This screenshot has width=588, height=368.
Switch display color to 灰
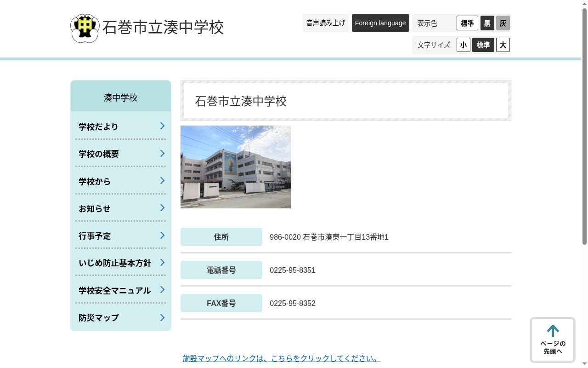(x=503, y=23)
